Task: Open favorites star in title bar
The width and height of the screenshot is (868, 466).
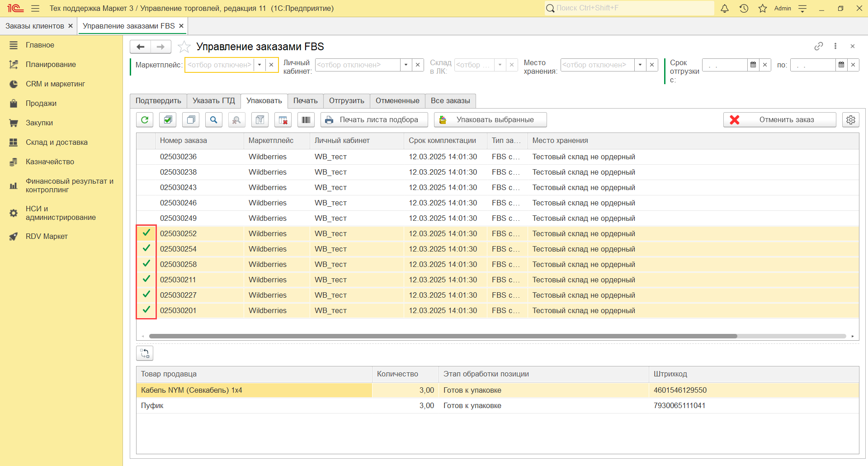Action: point(763,8)
